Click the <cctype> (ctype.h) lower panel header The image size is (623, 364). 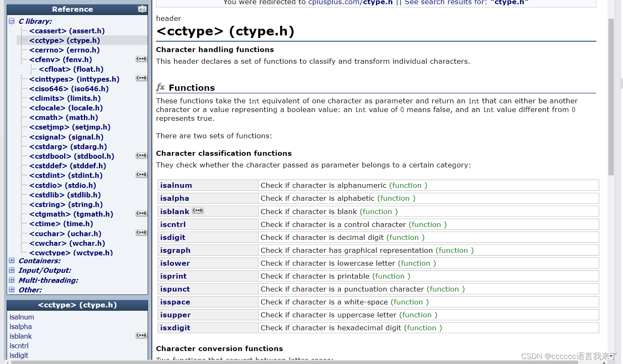pos(78,305)
